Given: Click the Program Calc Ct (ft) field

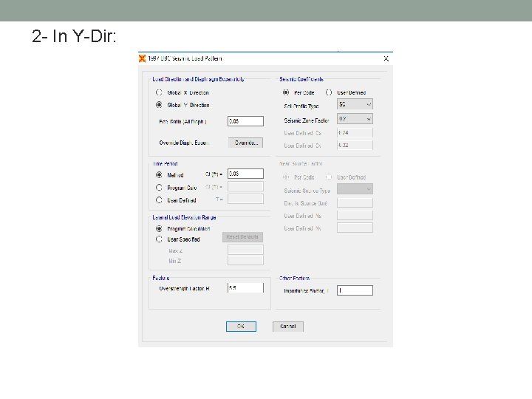Looking at the screenshot, I should pos(245,186).
